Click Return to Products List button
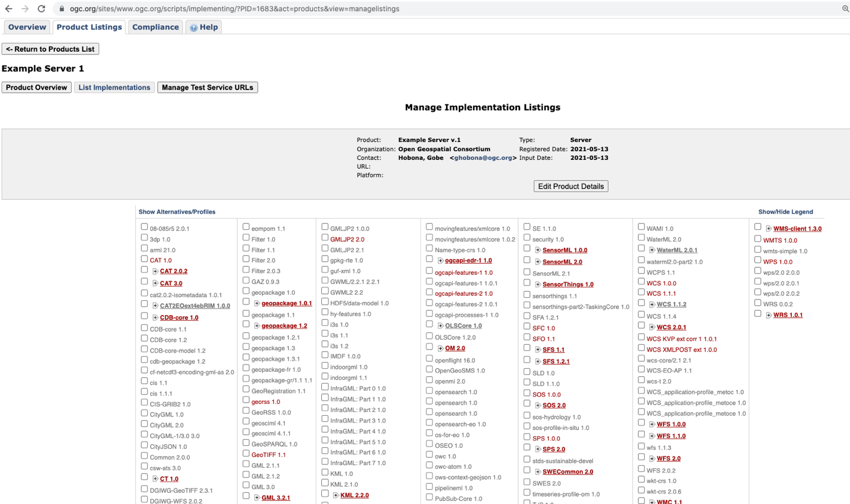Screen dimensions: 850x504 pos(51,49)
